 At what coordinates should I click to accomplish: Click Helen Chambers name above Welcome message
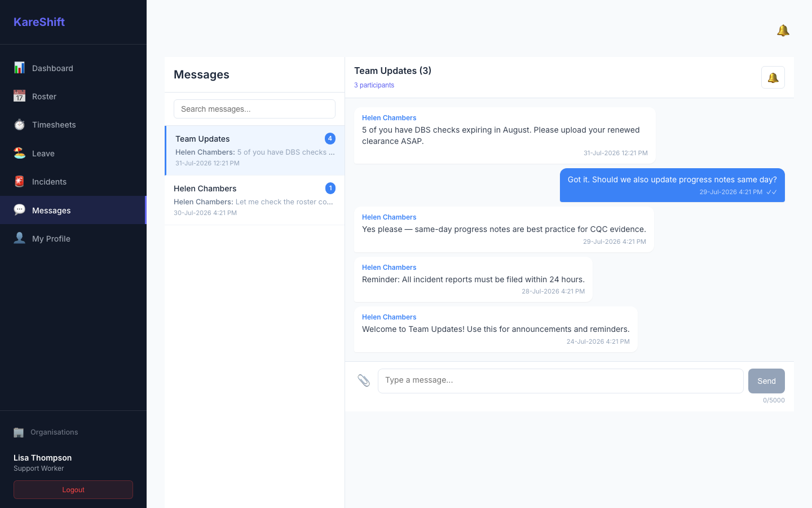[389, 317]
